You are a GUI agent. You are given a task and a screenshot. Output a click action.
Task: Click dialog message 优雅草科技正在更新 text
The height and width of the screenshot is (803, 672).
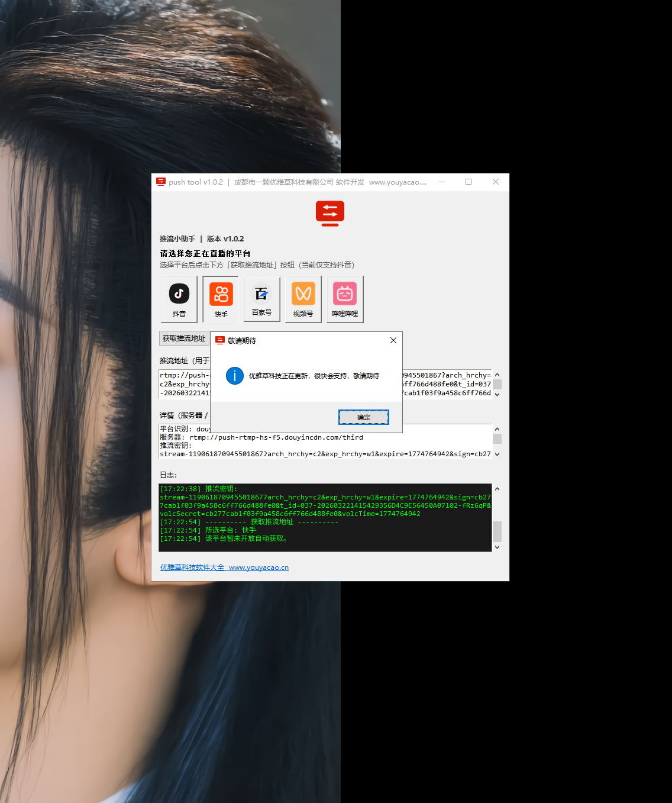(314, 376)
